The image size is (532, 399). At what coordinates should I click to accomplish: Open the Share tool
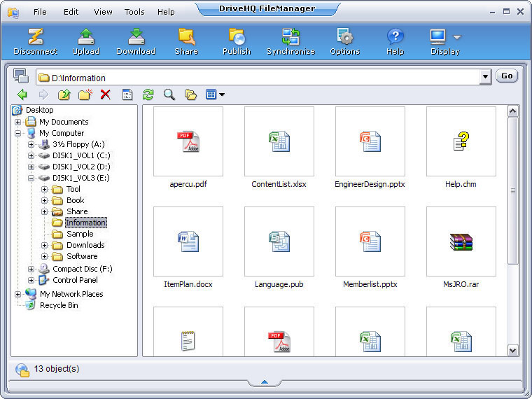[186, 36]
